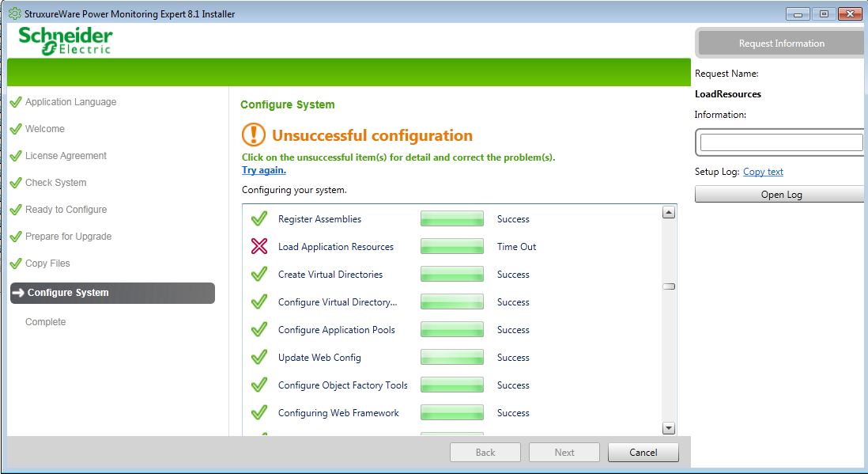The image size is (868, 474).
Task: Click check mark next to Update Web Config
Action: pos(259,357)
